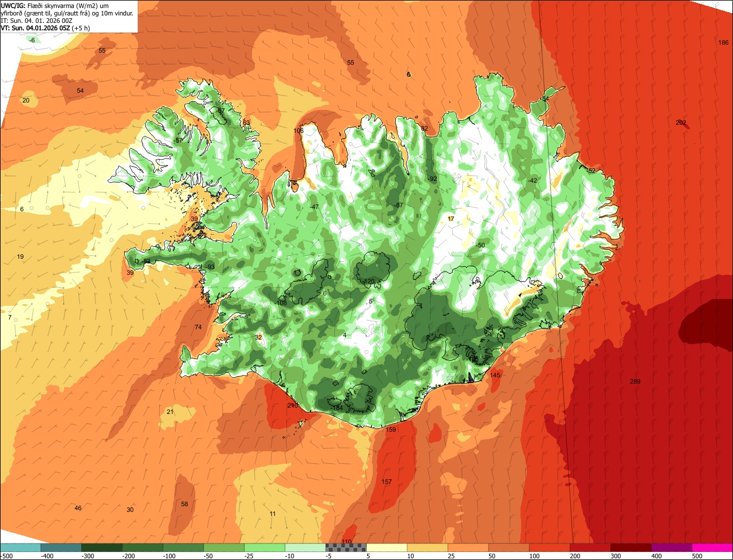The height and width of the screenshot is (560, 733).
Task: Select the map value '157' south of Iceland
Action: click(x=387, y=482)
